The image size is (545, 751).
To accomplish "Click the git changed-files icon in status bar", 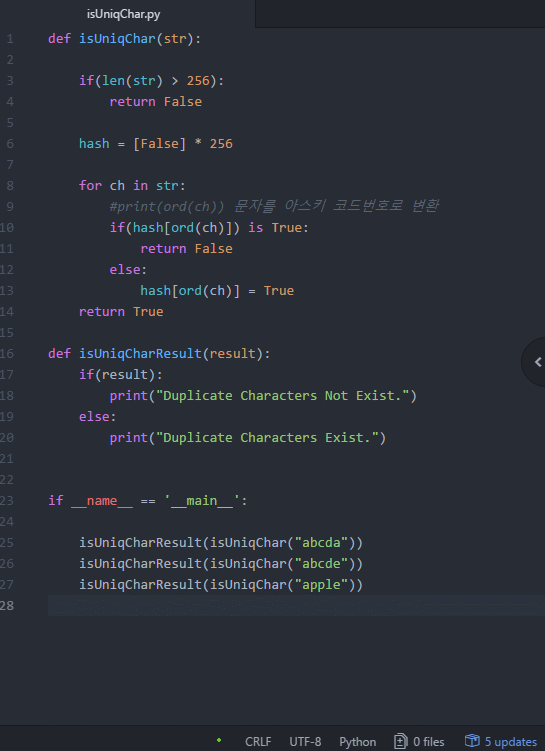I will click(401, 741).
